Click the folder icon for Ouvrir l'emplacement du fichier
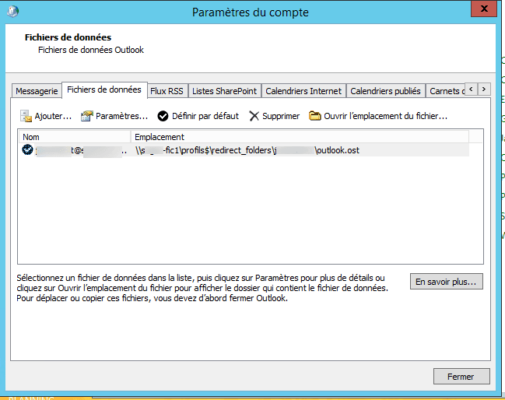505x400 pixels. tap(315, 116)
